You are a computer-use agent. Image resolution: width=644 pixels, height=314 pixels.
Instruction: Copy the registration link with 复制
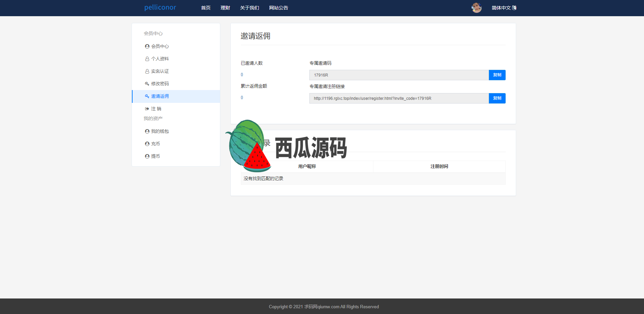point(497,98)
